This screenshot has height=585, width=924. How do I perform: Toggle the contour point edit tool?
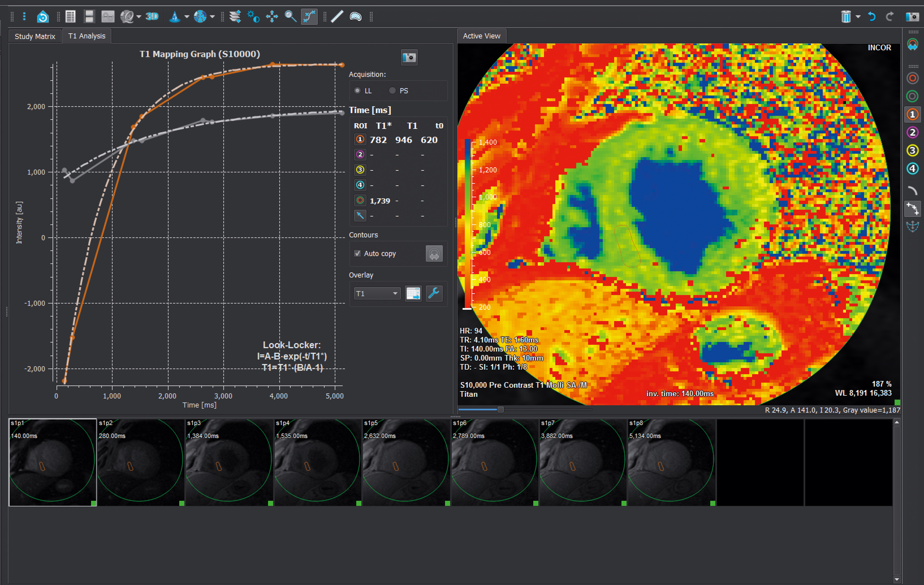pyautogui.click(x=309, y=16)
